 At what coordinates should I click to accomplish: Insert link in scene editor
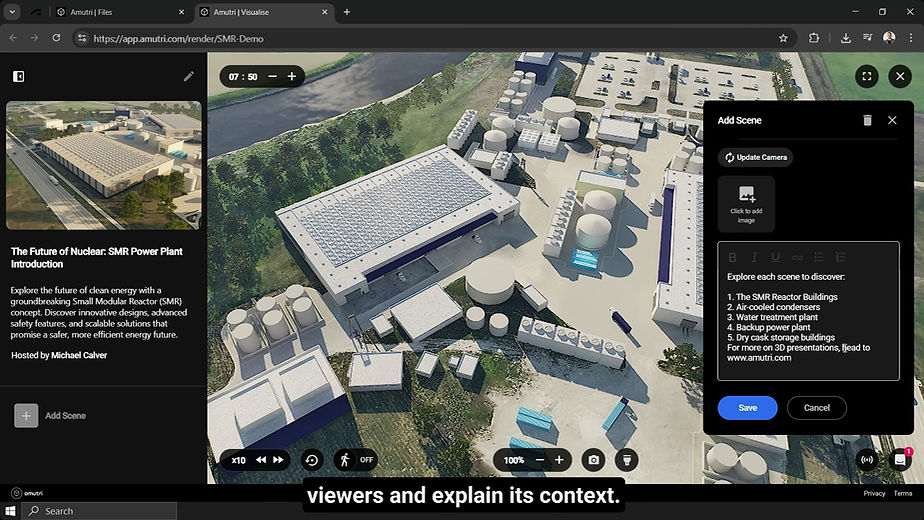click(797, 257)
